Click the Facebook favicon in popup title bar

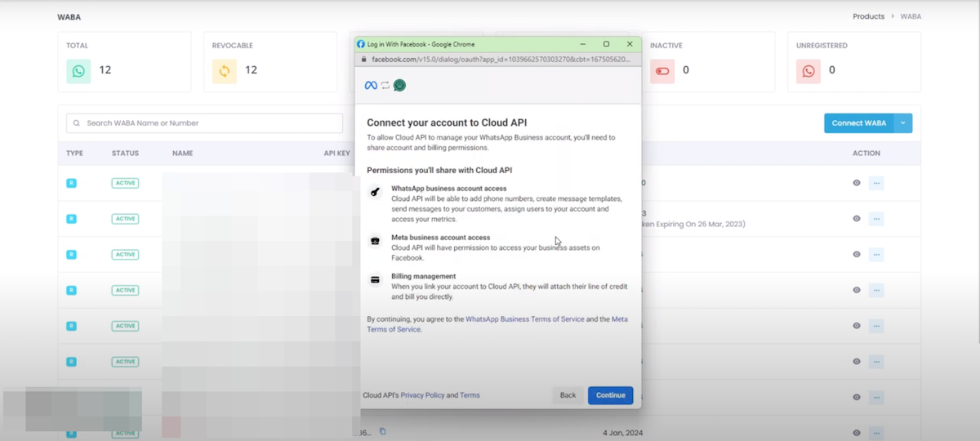(x=361, y=44)
